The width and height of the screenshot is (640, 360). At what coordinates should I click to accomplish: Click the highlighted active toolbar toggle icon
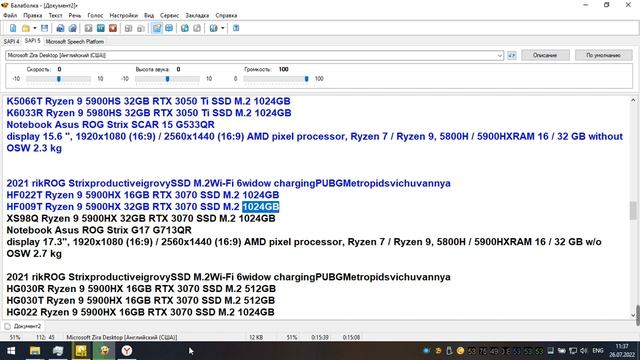tap(157, 28)
